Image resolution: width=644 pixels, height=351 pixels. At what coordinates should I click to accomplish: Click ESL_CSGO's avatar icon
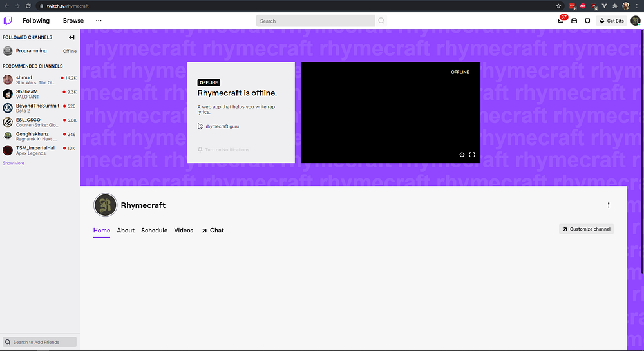click(8, 122)
